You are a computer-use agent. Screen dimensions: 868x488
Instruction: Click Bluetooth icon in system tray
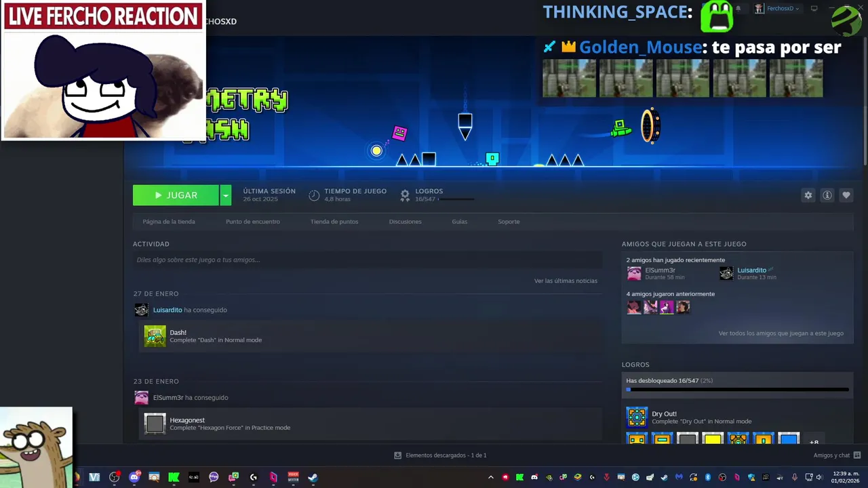coord(707,477)
